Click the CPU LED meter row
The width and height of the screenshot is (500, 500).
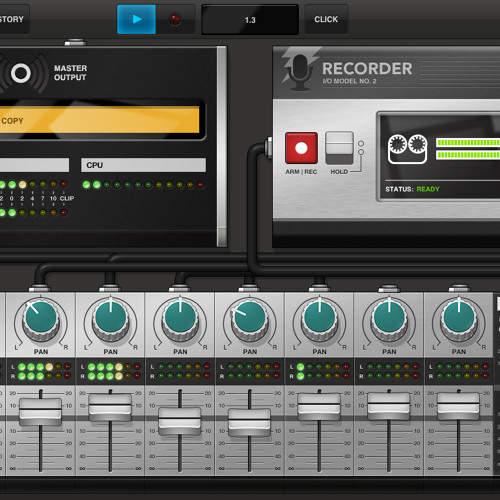143,185
